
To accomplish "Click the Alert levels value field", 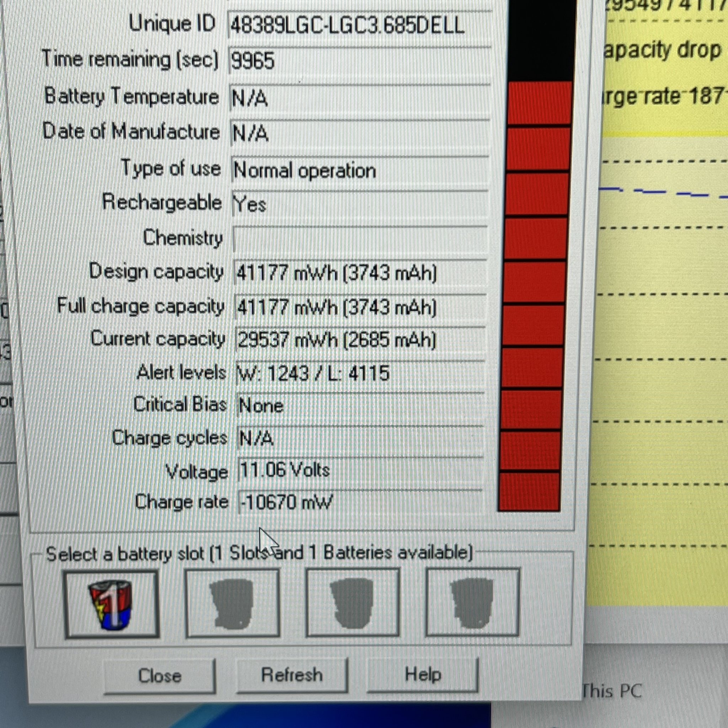I will coord(359,373).
